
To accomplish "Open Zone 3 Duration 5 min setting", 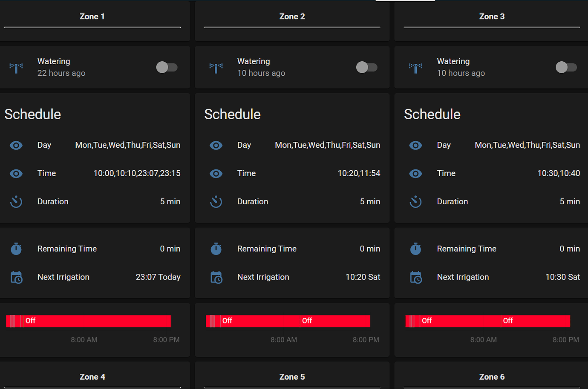I will (569, 202).
